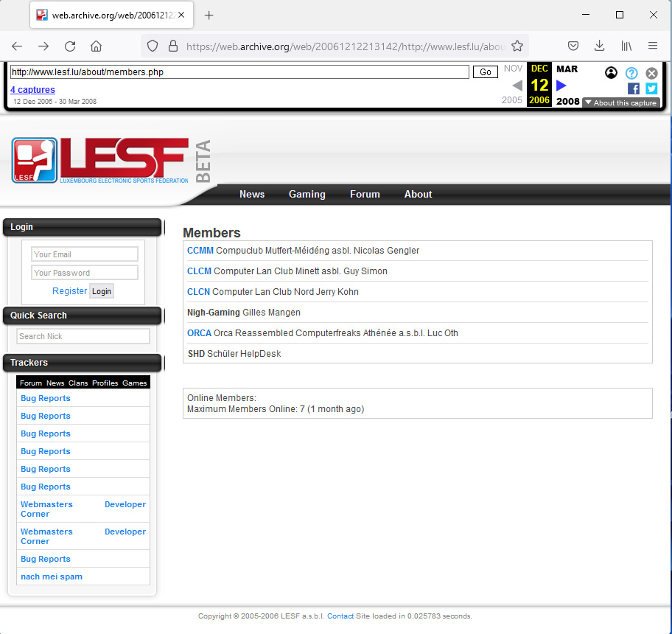The image size is (672, 634).
Task: Switch to News tracker tab
Action: pyautogui.click(x=55, y=383)
